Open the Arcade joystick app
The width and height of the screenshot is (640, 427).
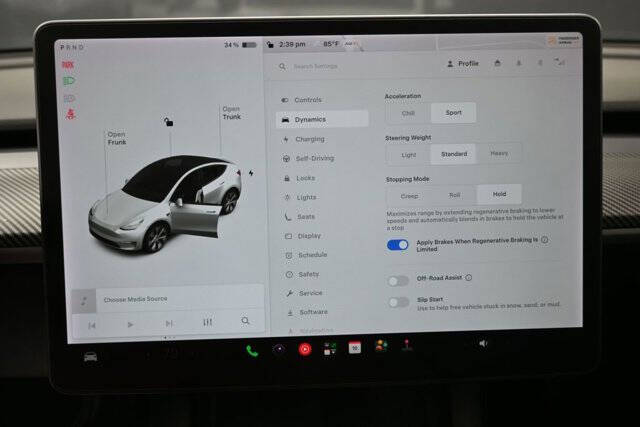[x=407, y=345]
